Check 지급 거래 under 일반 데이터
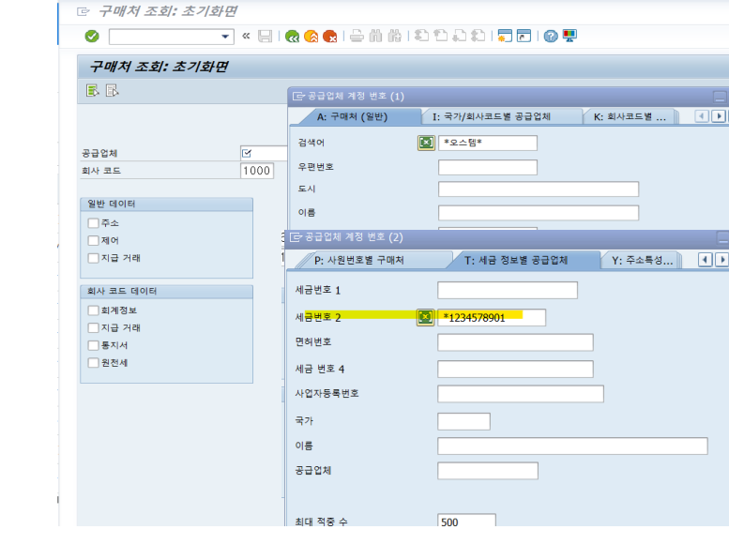This screenshot has height=560, width=729. point(94,258)
